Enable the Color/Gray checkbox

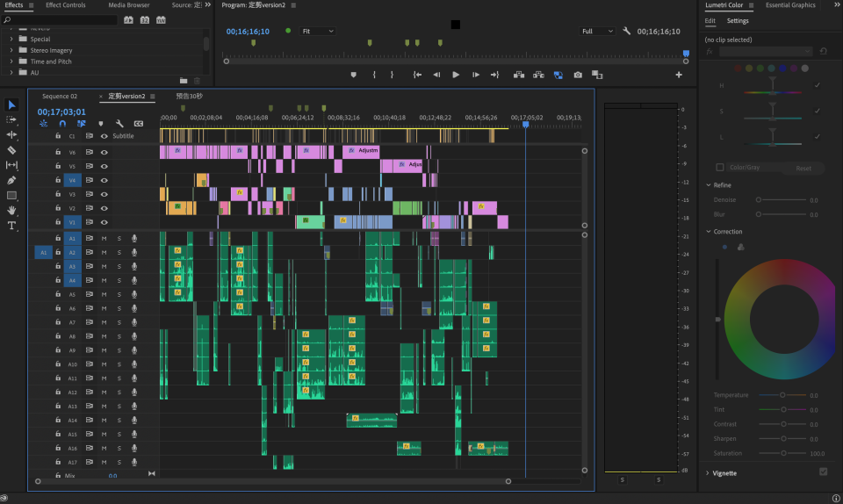[x=720, y=167]
